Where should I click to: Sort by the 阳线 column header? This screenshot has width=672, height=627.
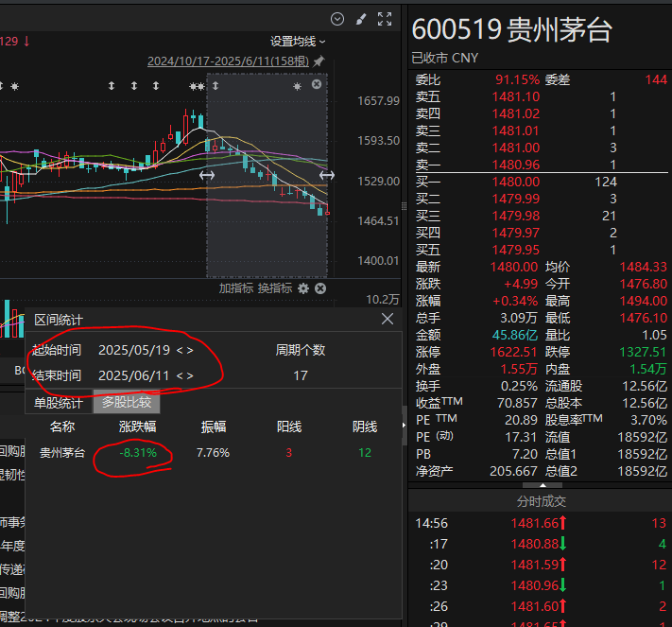click(x=289, y=427)
